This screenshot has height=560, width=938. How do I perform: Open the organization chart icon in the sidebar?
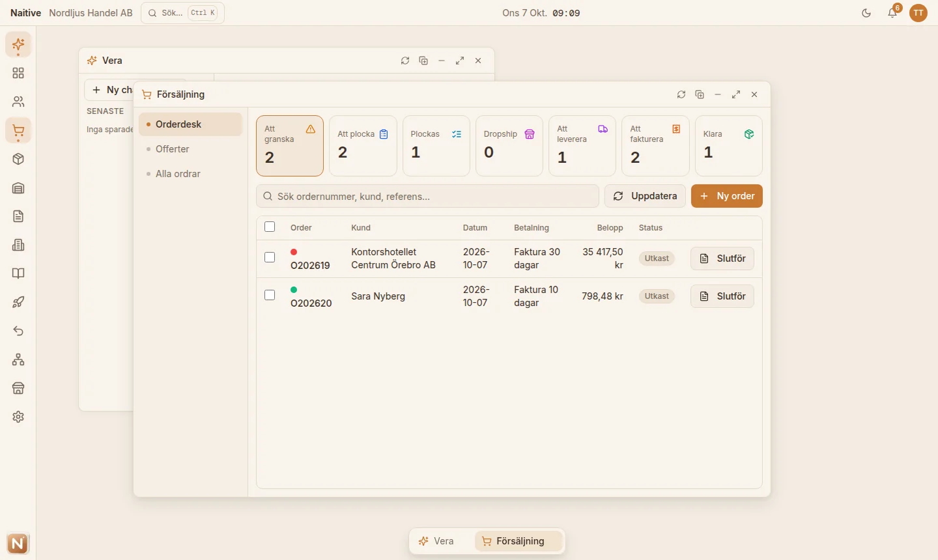click(x=18, y=360)
